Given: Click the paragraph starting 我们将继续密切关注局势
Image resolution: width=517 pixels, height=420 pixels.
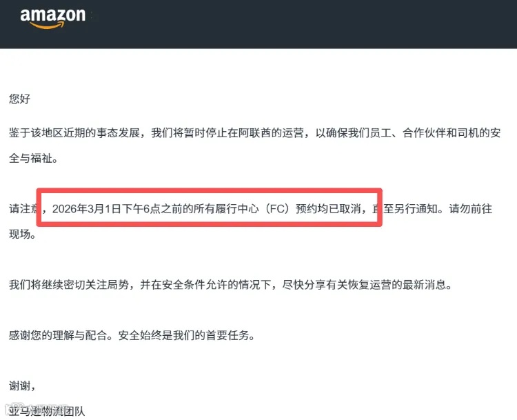Looking at the screenshot, I should tap(231, 284).
